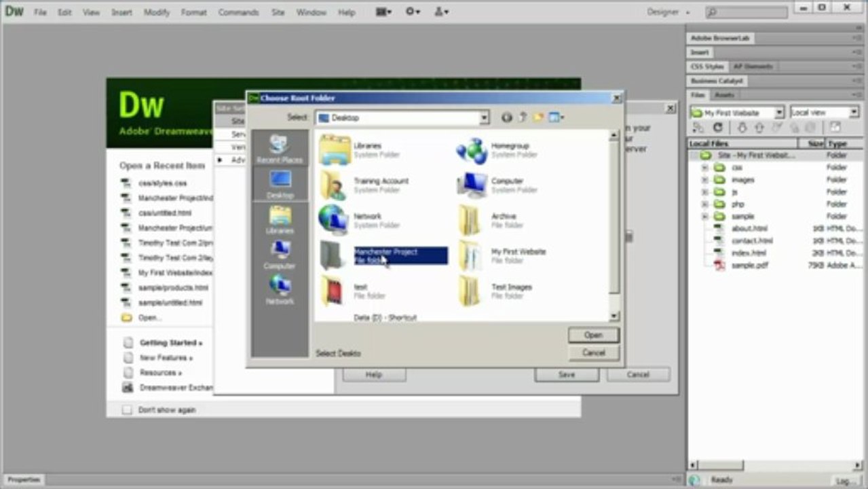This screenshot has height=489, width=868.
Task: Select about.html in Files panel
Action: click(x=749, y=228)
